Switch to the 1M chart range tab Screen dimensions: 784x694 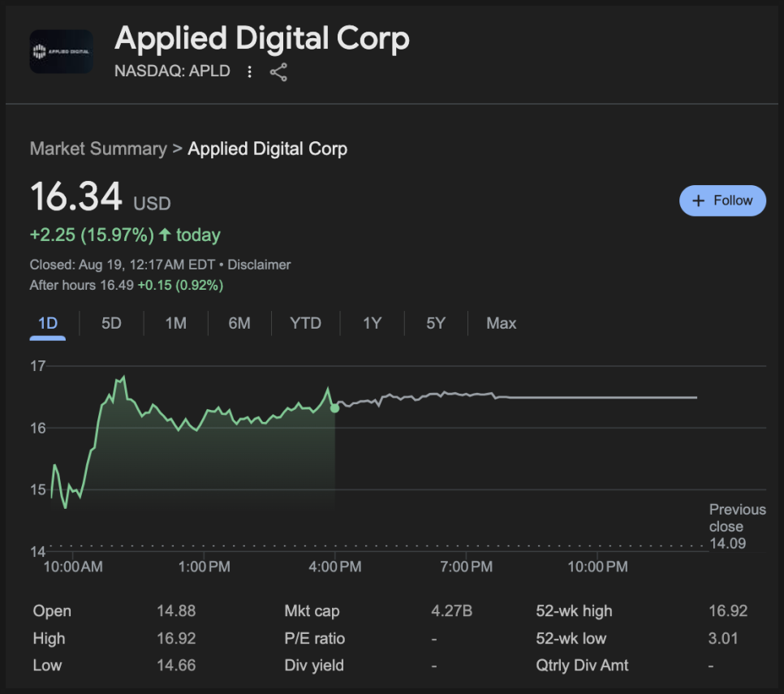tap(175, 324)
